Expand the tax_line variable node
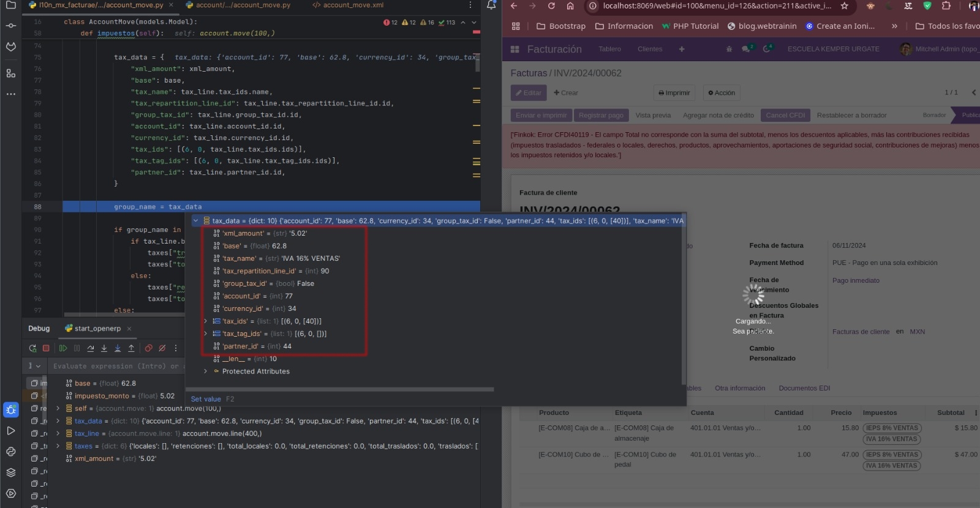Viewport: 980px width, 508px height. (58, 433)
